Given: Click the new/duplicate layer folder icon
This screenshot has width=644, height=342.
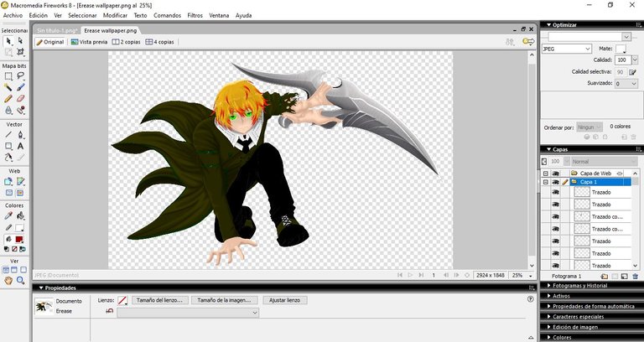Looking at the screenshot, I should [604, 277].
